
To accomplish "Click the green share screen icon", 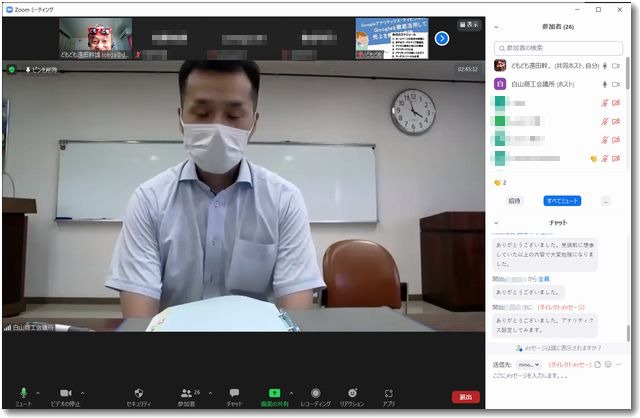I will pos(274,393).
